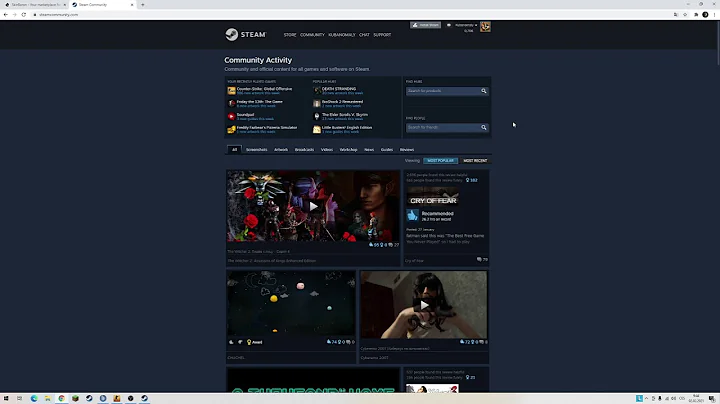Select the All content tab
This screenshot has height=404, width=720.
click(x=234, y=150)
